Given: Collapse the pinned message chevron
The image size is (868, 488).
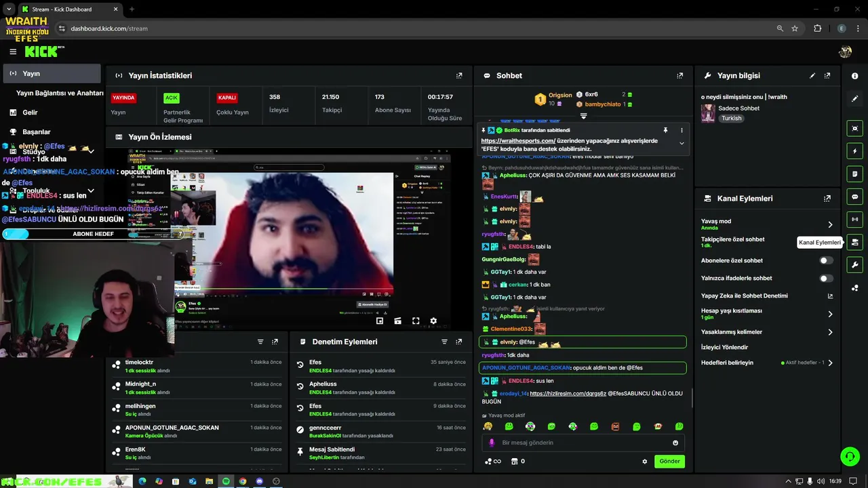Looking at the screenshot, I should pyautogui.click(x=682, y=143).
